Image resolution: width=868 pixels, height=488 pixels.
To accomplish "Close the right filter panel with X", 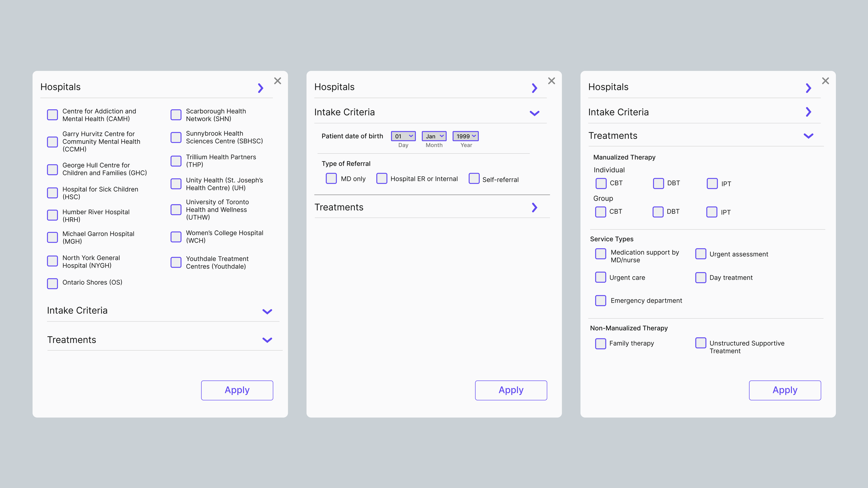I will (825, 81).
